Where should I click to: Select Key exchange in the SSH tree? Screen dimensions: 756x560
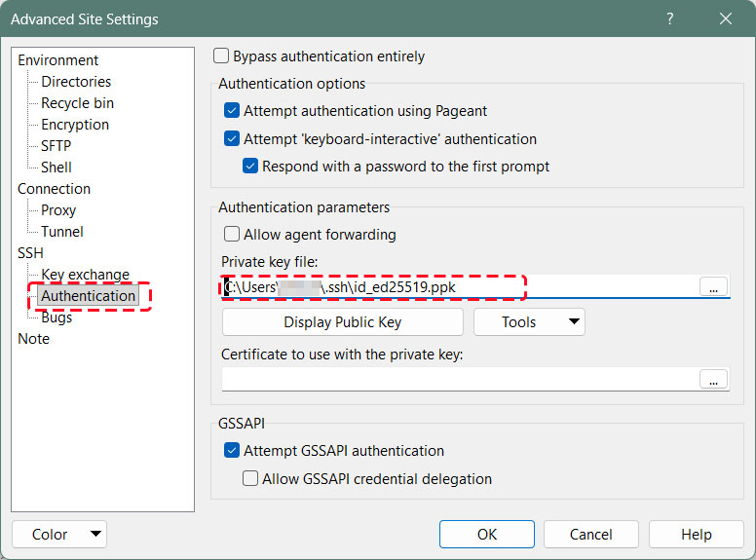coord(85,275)
